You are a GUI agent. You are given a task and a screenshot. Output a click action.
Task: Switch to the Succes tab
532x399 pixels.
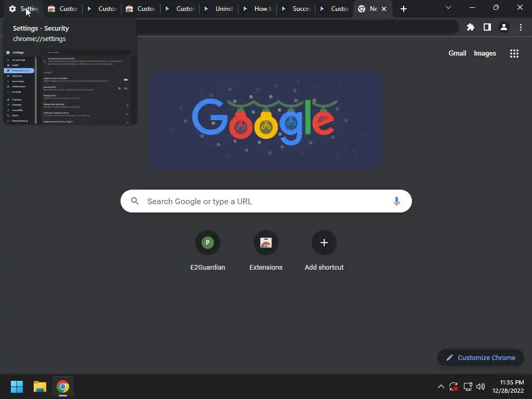pyautogui.click(x=297, y=9)
